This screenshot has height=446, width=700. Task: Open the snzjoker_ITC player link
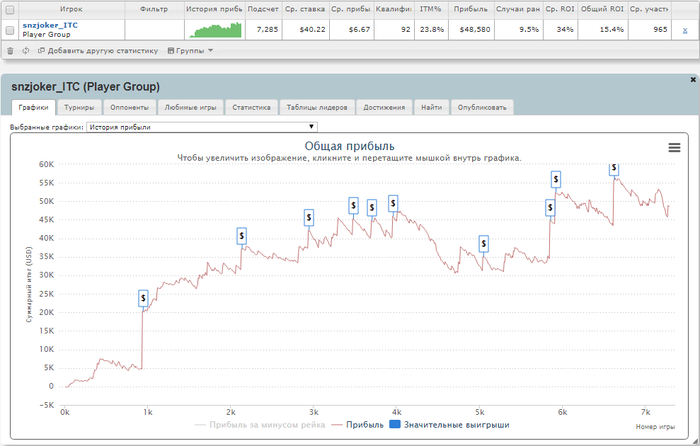50,25
